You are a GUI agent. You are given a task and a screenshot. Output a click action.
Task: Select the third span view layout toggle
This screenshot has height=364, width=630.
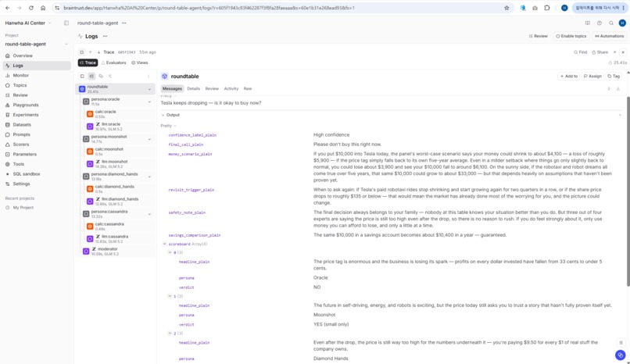click(101, 77)
